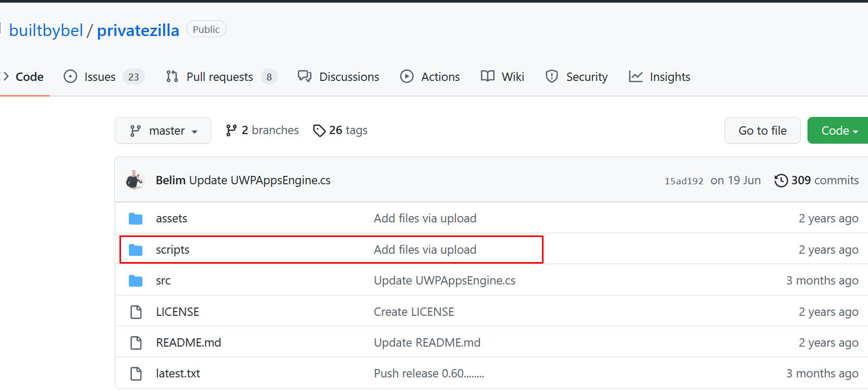Viewport: 868px width, 391px height.
Task: Click assets row's 2 years ago timestamp
Action: 828,218
